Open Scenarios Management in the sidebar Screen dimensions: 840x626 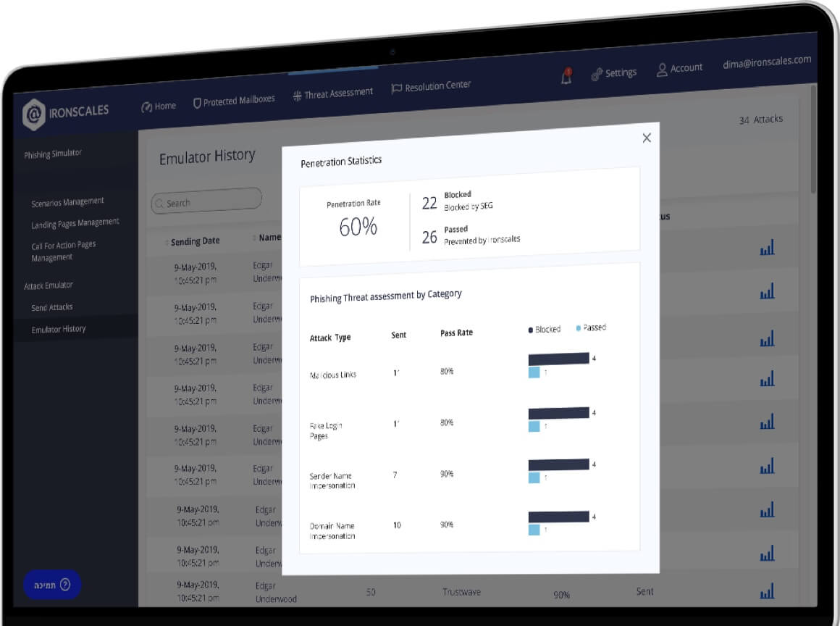click(x=67, y=202)
